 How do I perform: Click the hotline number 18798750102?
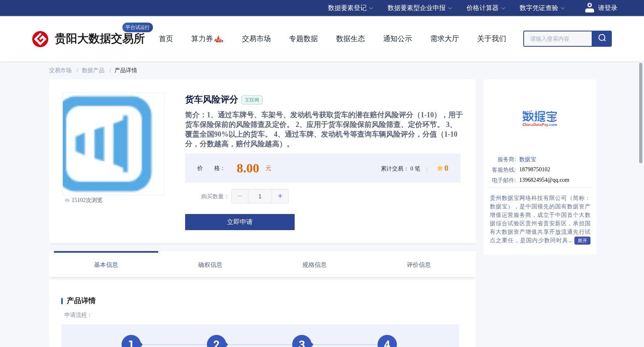[535, 170]
